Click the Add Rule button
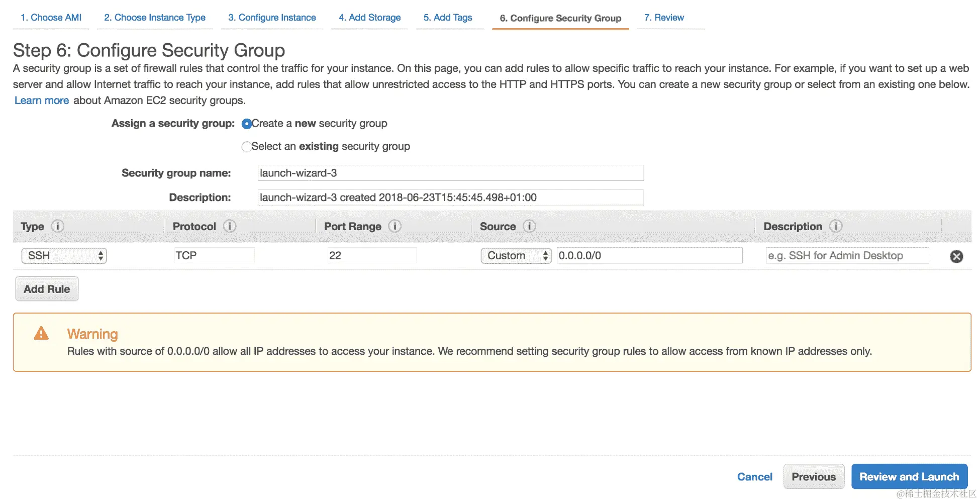The height and width of the screenshot is (502, 980). [x=47, y=289]
